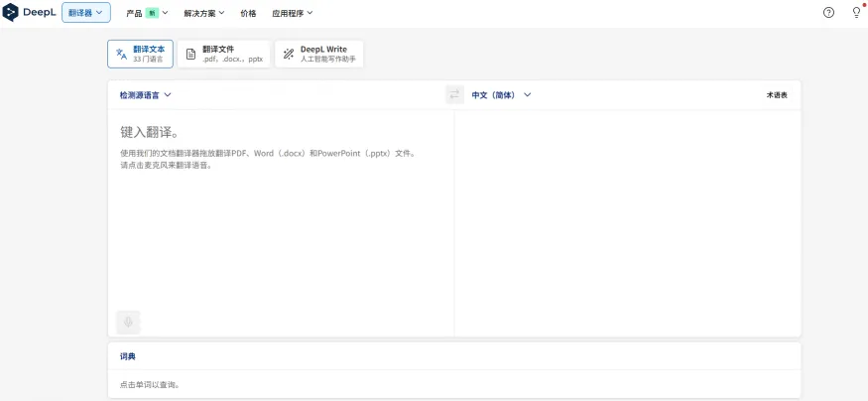Click the DeepL logo icon
Image resolution: width=868 pixels, height=401 pixels.
pyautogui.click(x=11, y=12)
